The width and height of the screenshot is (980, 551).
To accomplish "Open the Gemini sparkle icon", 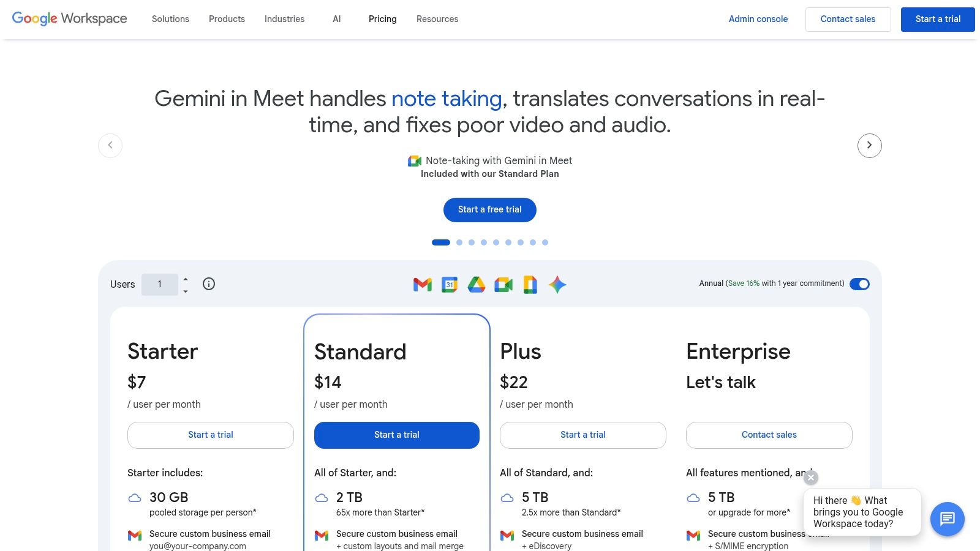I will tap(557, 284).
